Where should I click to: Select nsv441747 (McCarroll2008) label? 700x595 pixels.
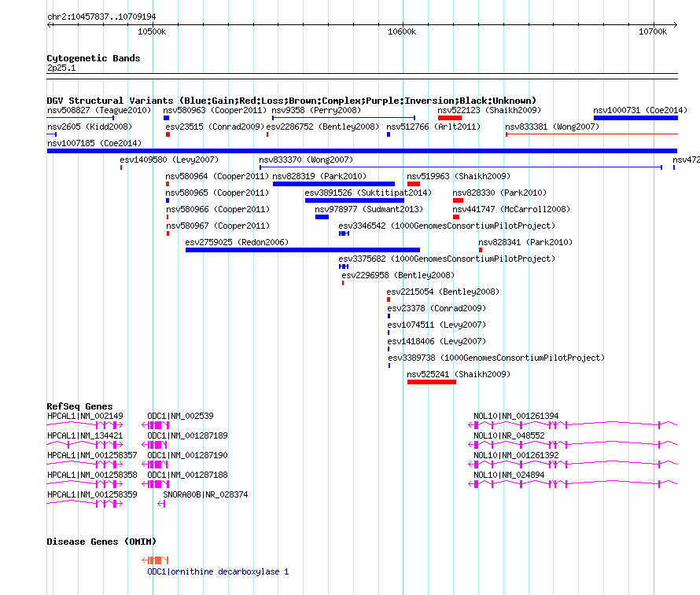(511, 209)
